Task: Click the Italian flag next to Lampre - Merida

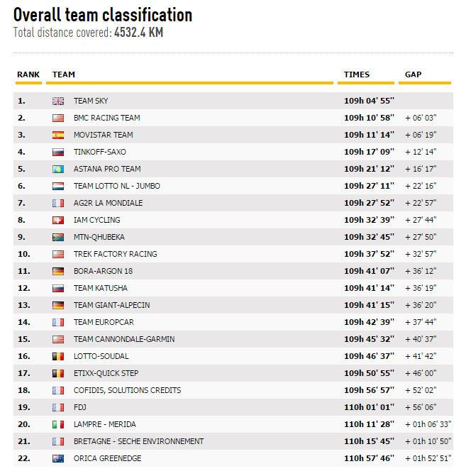Action: click(58, 425)
